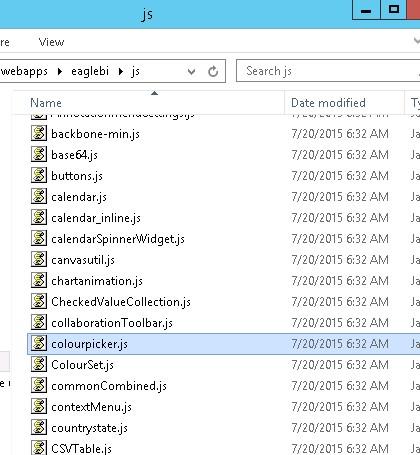Open the View ribbon tab
This screenshot has width=420, height=455.
pos(51,42)
